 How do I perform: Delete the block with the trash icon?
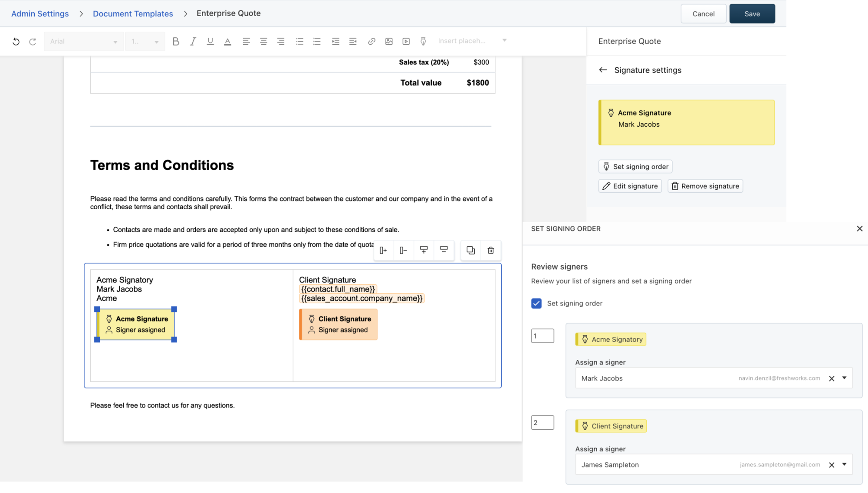pos(491,250)
